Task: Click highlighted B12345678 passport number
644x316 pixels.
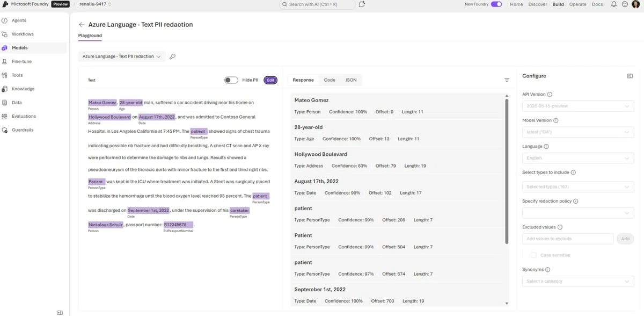Action: point(179,225)
